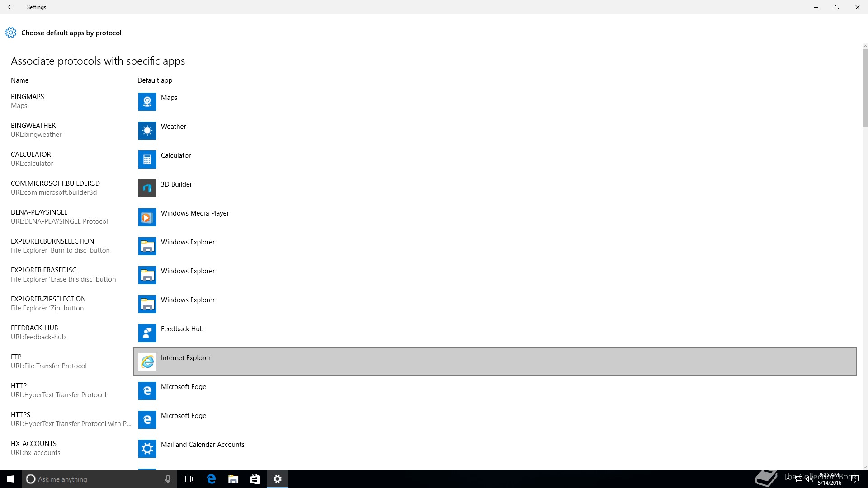Screen dimensions: 868x488
Task: Select the HX-ACCOUNTS protocol name
Action: coord(33,444)
